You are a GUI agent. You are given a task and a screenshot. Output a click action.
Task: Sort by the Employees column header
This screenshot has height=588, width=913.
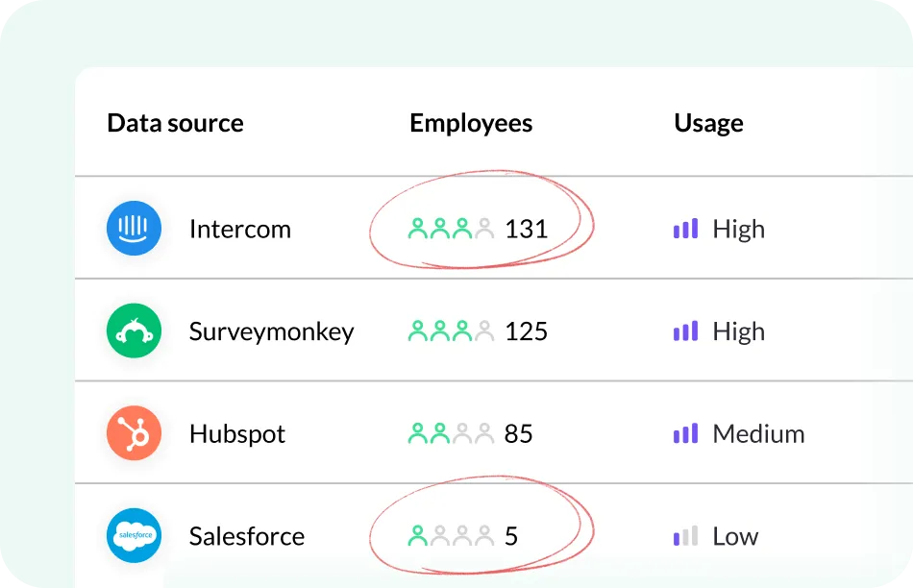point(471,123)
